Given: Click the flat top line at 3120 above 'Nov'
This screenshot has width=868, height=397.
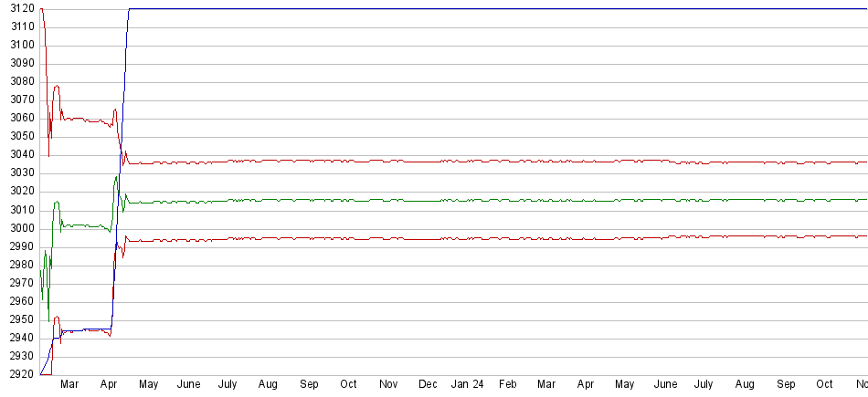Looking at the screenshot, I should click(x=388, y=8).
